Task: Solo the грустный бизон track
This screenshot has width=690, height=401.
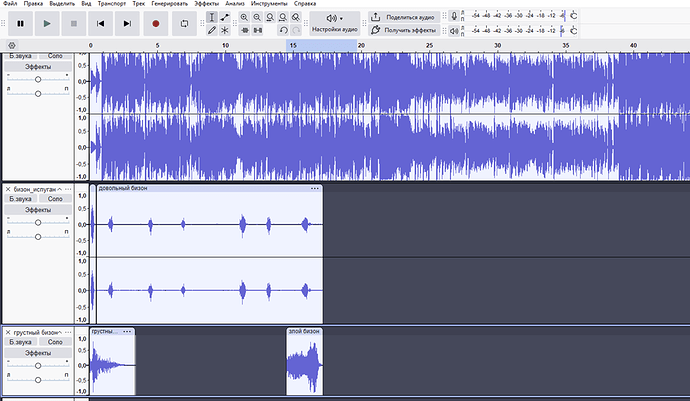Action: click(x=55, y=342)
